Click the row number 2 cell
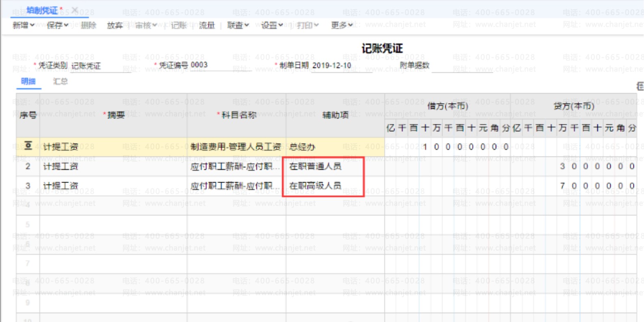The height and width of the screenshot is (322, 644). (28, 166)
